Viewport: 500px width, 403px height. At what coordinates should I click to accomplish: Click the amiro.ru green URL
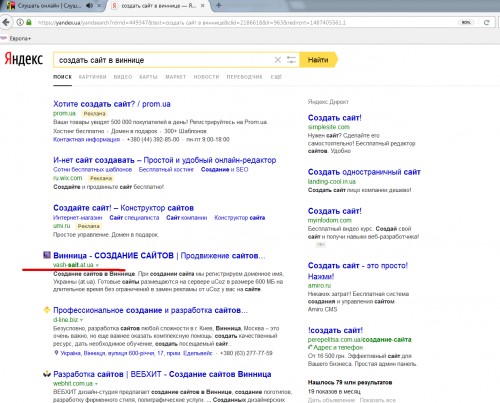319,286
